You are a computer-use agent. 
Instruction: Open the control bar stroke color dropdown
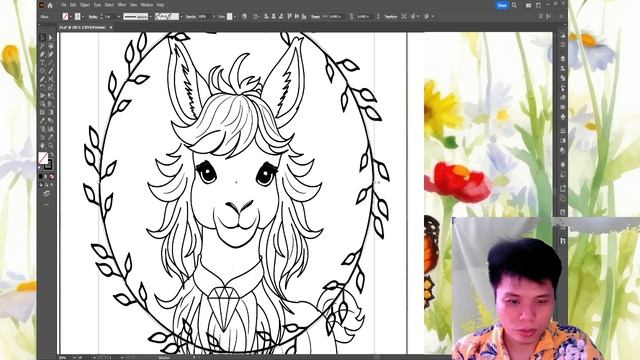point(82,16)
